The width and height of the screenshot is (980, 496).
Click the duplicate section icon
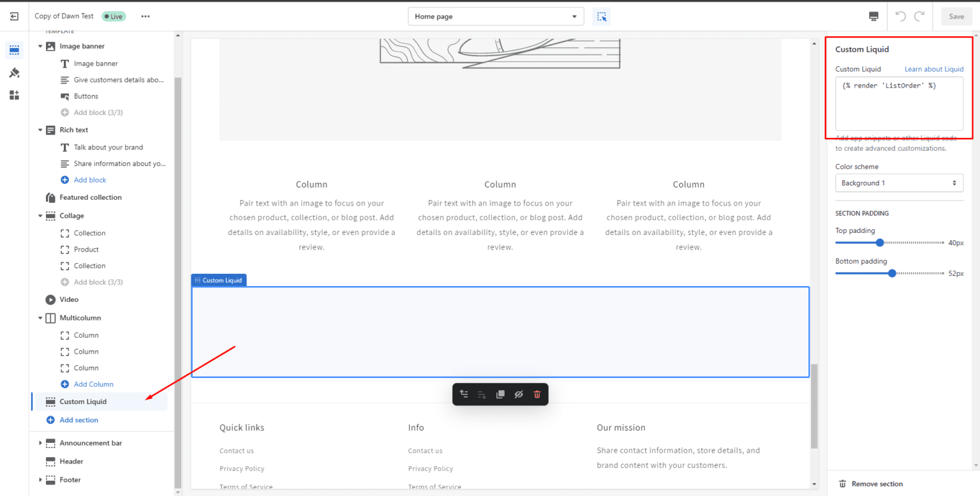click(x=500, y=395)
